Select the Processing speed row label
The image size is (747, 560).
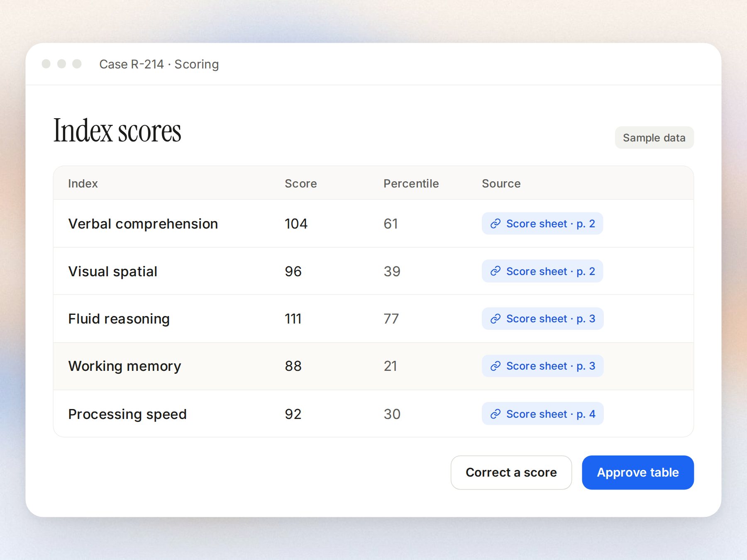point(127,414)
